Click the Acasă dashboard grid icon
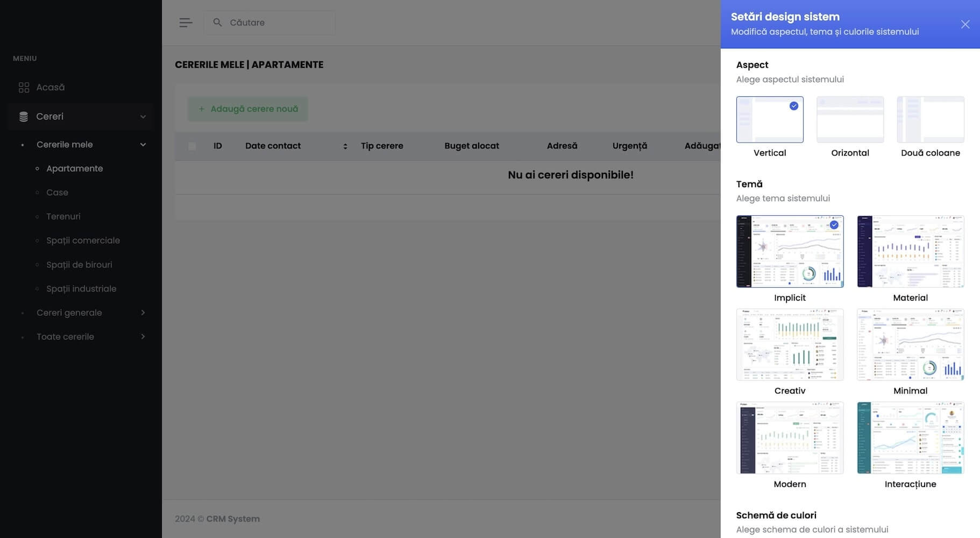The image size is (980, 538). 24,87
